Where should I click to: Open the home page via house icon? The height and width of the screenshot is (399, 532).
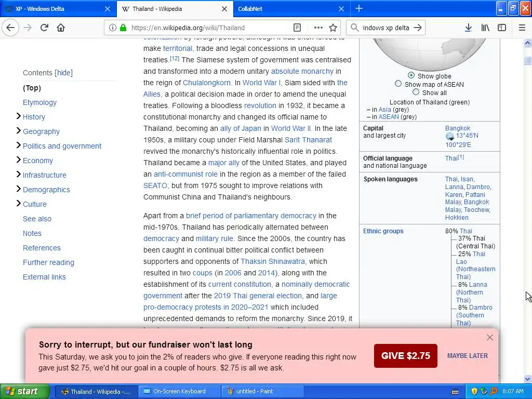[x=61, y=28]
